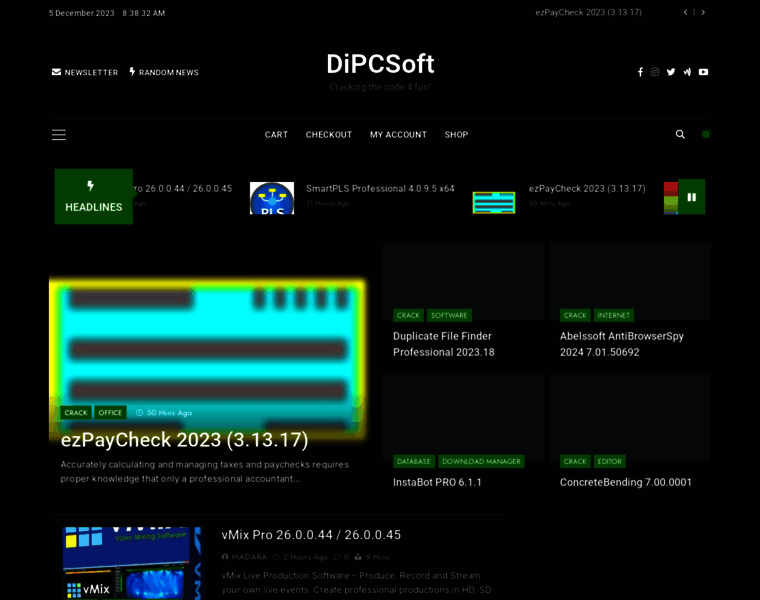
Task: Click ezPayCheck ticker thumbnail
Action: (494, 203)
